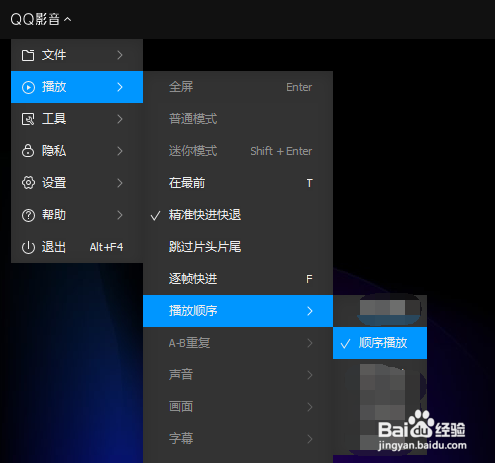Click the question mark icon beside 帮助
The image size is (495, 463).
(28, 215)
